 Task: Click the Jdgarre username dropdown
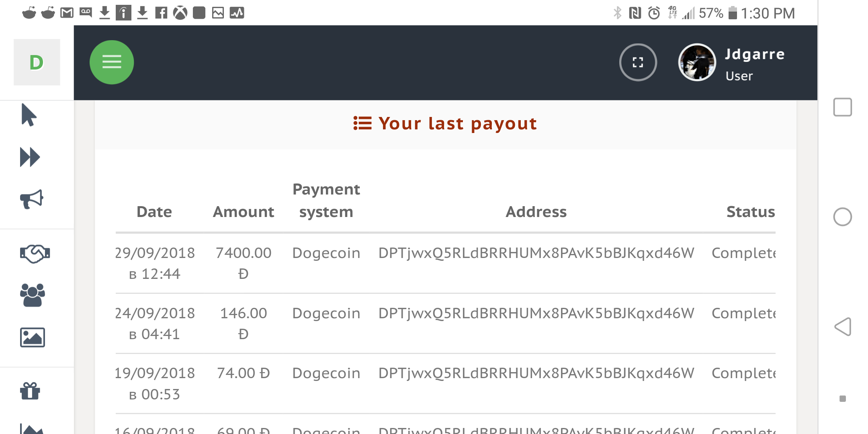(x=754, y=64)
